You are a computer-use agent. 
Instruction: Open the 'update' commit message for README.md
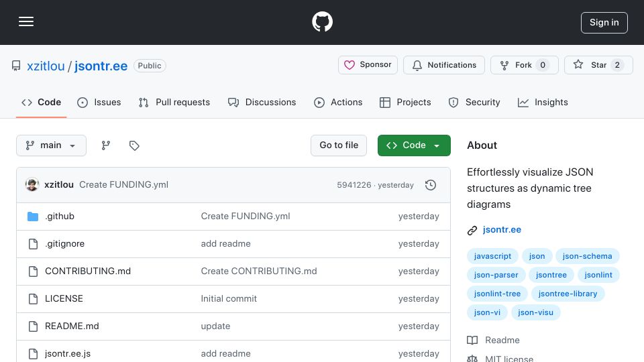pyautogui.click(x=215, y=326)
